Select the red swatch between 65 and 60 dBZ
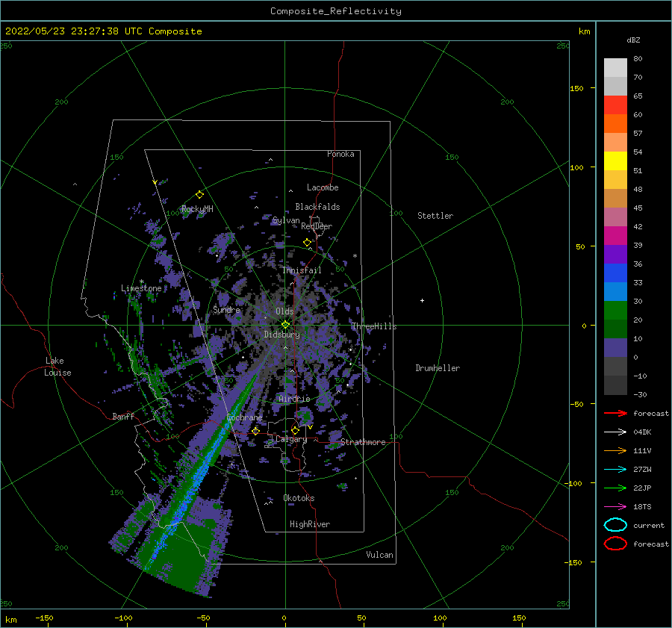The image size is (672, 628). click(615, 105)
